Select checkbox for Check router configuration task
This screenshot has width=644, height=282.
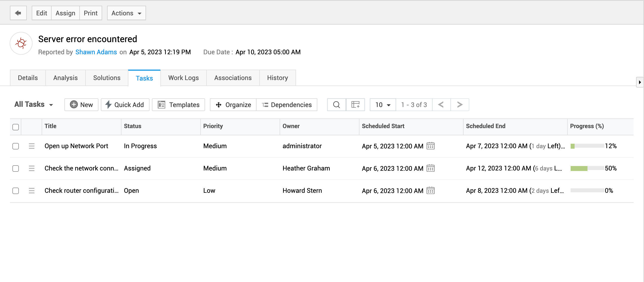coord(16,191)
